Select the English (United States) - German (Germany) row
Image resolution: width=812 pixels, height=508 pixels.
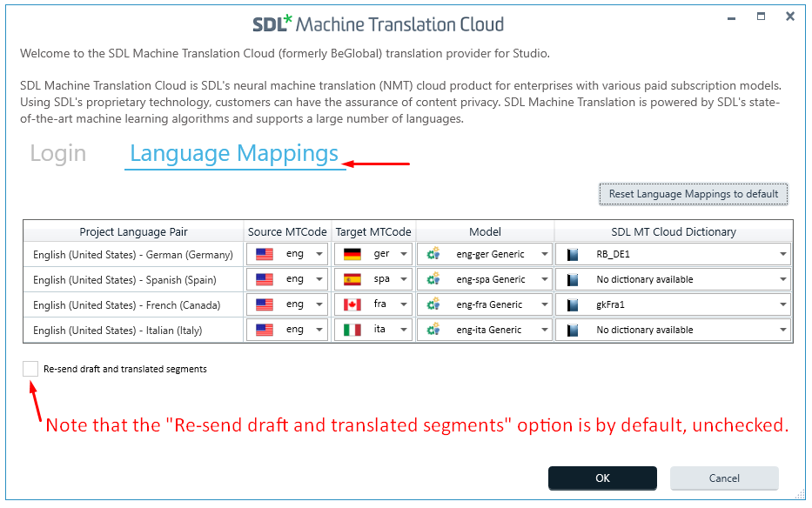click(133, 255)
